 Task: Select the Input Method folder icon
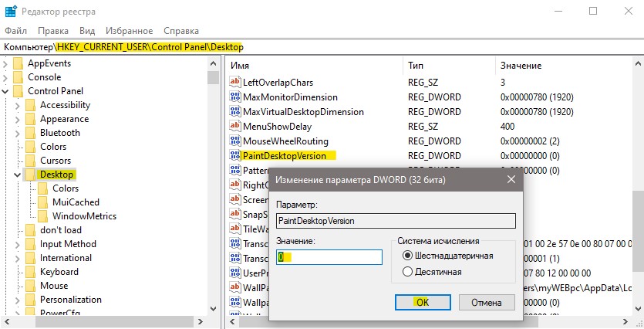pyautogui.click(x=30, y=244)
